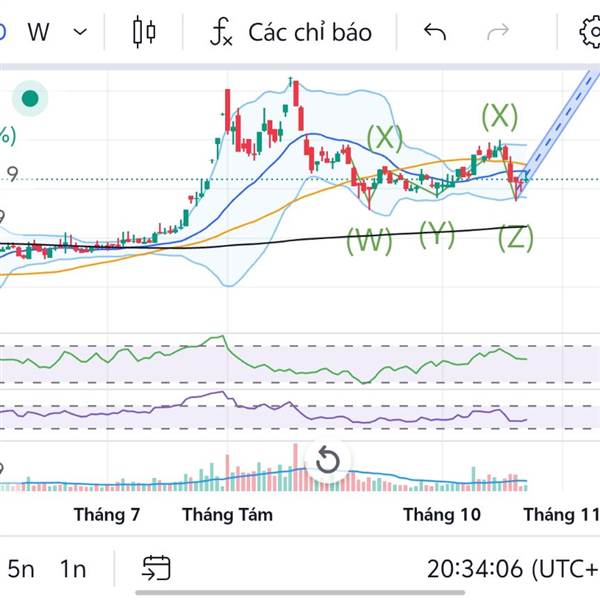Screen dimensions: 600x600
Task: Select the 5n time range
Action: (x=21, y=569)
